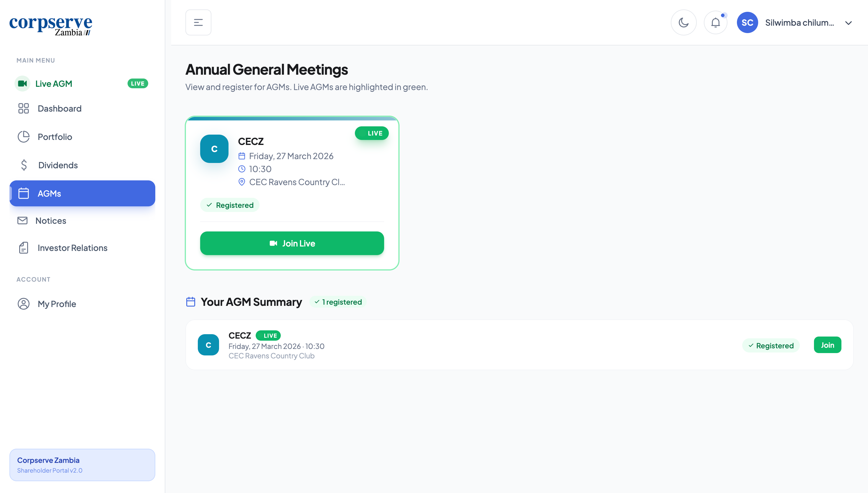Click the SC user avatar
Image resolution: width=868 pixels, height=493 pixels.
[747, 23]
